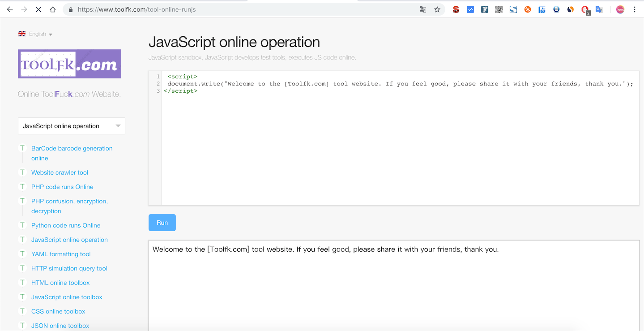Open JavaScript online operation sidebar link

pyautogui.click(x=69, y=240)
